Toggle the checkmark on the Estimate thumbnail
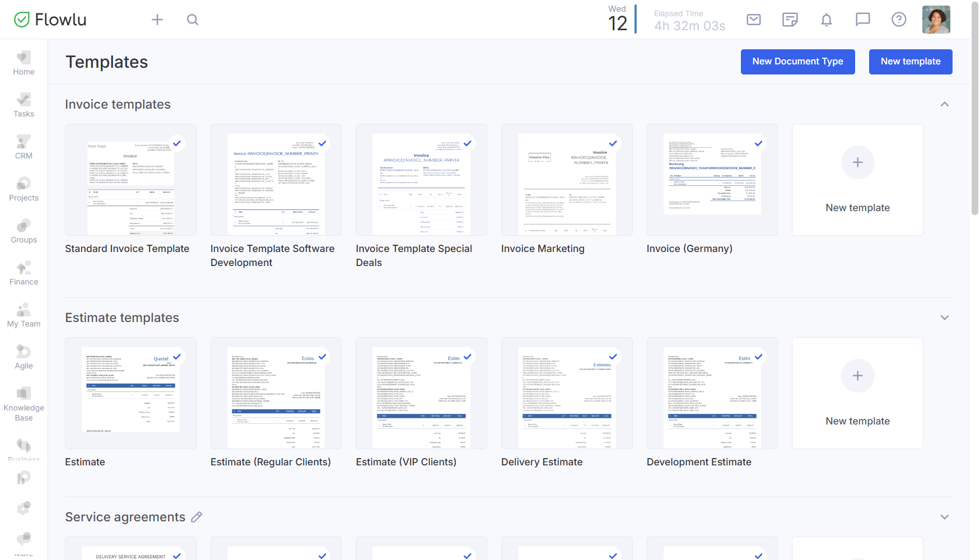The height and width of the screenshot is (560, 980). coord(177,357)
